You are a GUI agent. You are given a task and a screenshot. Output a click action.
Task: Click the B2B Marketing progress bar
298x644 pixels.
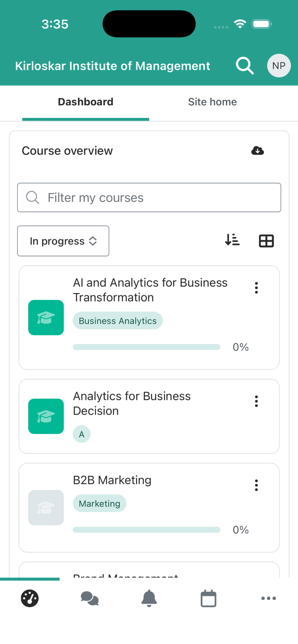(147, 530)
